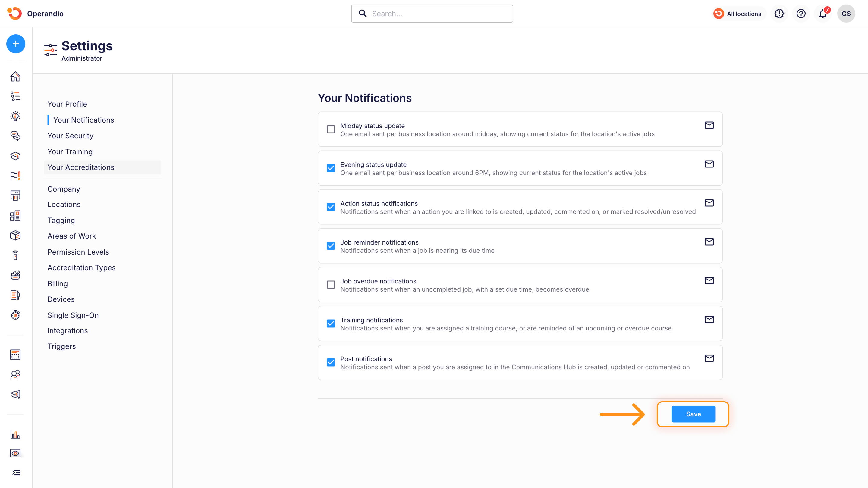Open Integrations settings

[x=68, y=331]
